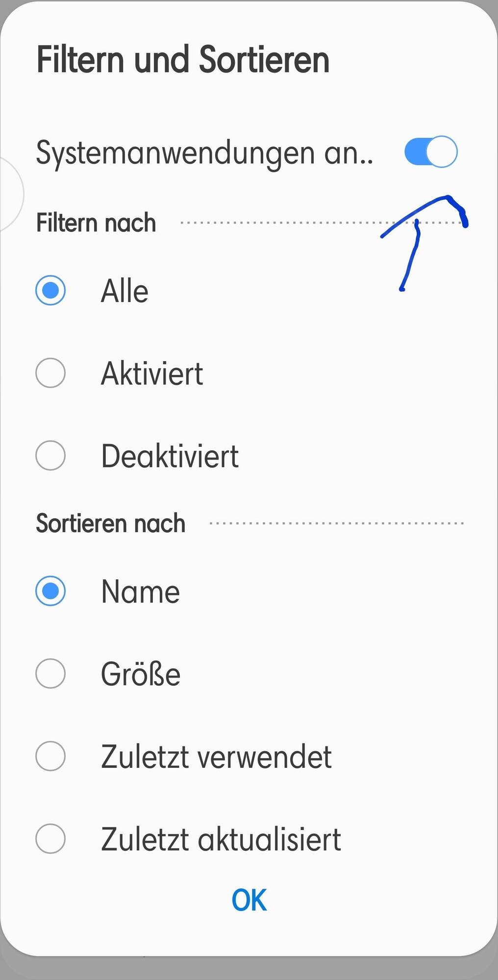Viewport: 498px width, 980px height.
Task: Click the "Aktiviert" option text
Action: coord(152,373)
